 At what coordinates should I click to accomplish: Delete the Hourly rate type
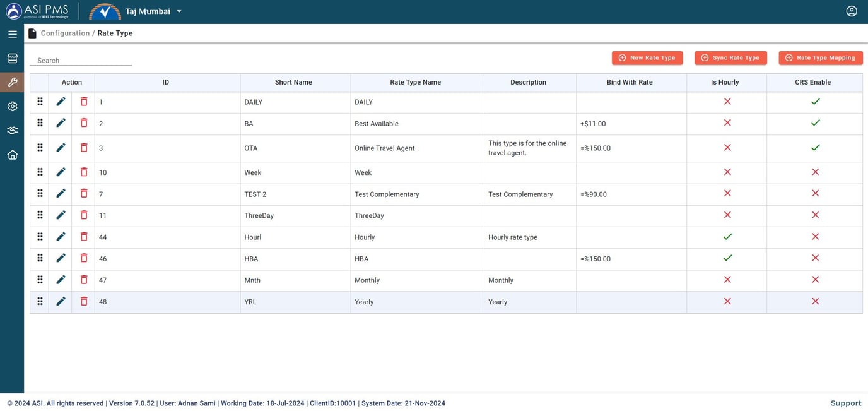tap(83, 237)
